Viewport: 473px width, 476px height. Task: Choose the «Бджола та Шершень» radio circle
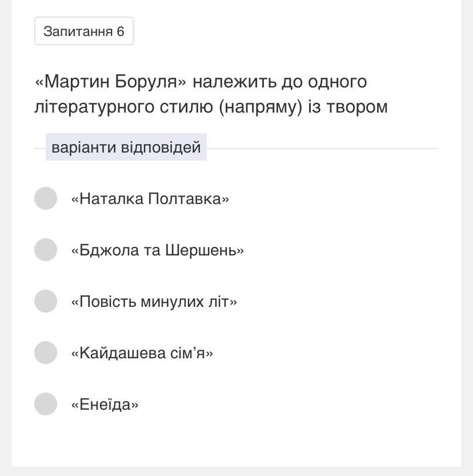coord(46,250)
